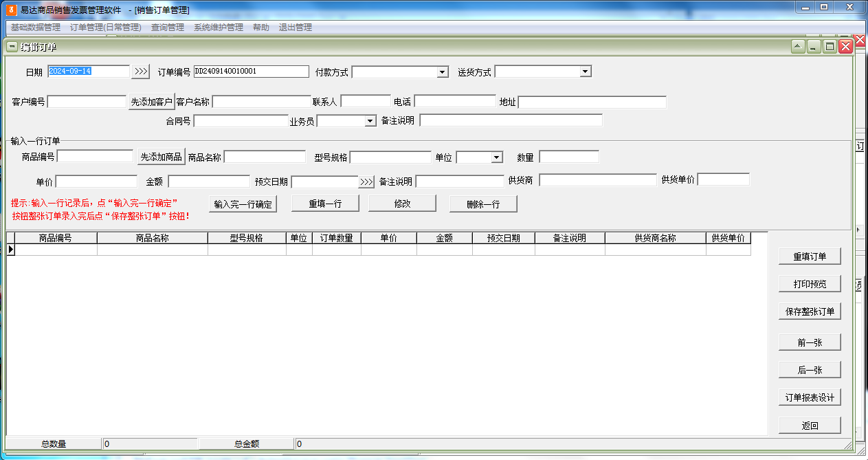
Task: Go to previous order with 前一张
Action: (x=810, y=342)
